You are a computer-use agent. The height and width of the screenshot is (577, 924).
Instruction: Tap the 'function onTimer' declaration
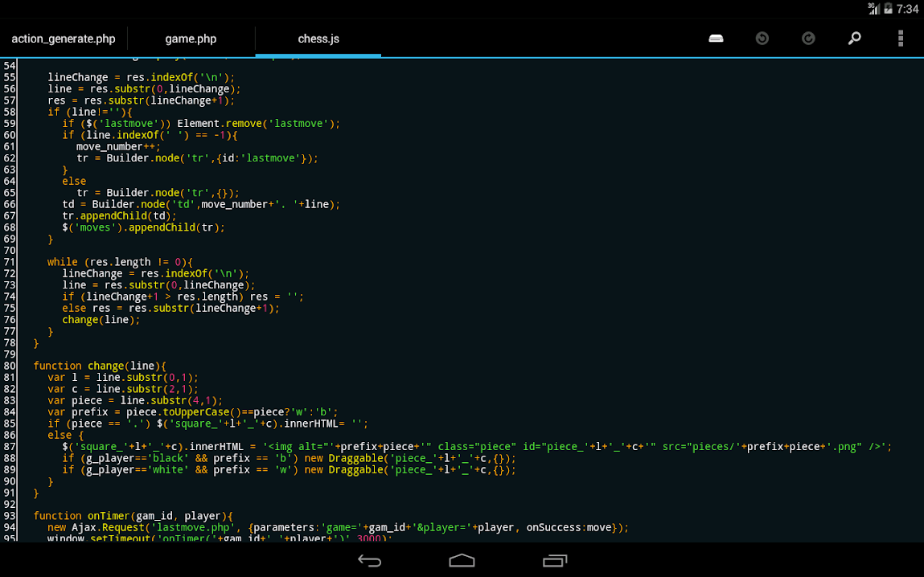[x=84, y=515]
